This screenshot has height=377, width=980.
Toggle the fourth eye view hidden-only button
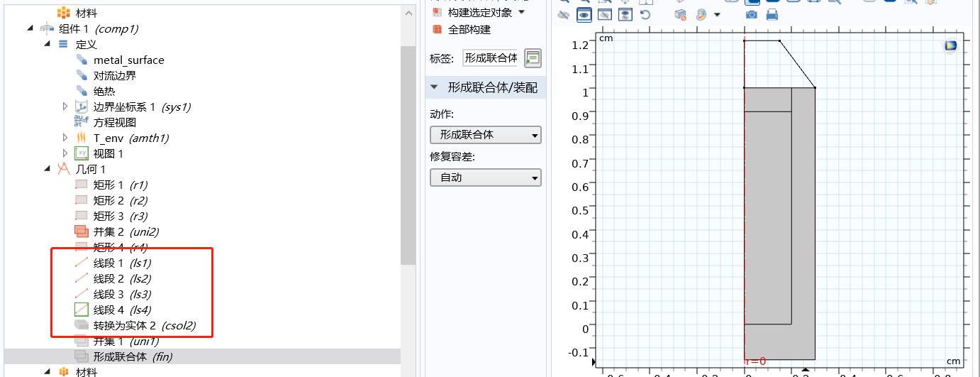625,14
